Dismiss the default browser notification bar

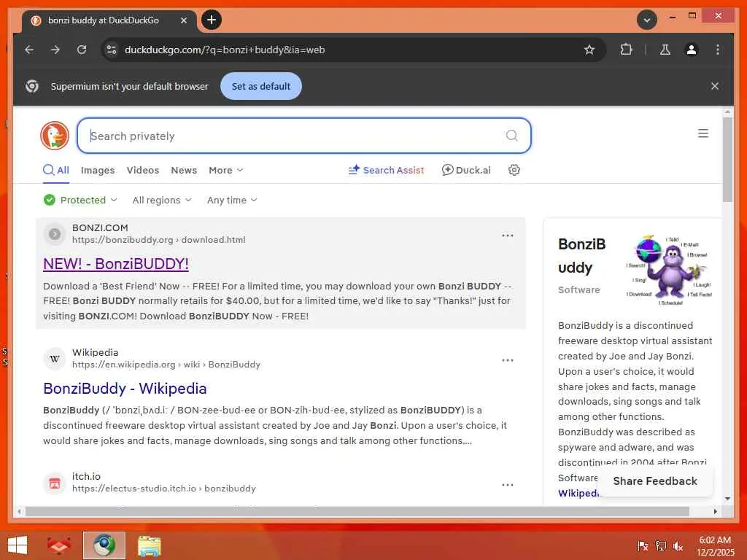pos(715,86)
